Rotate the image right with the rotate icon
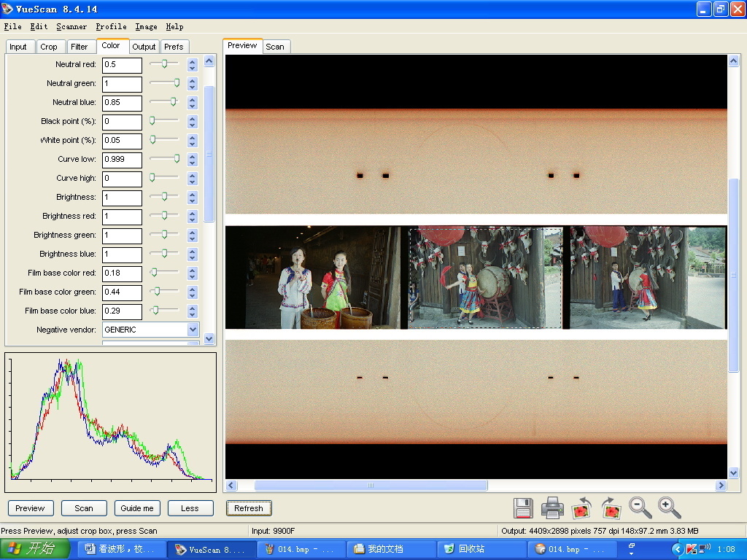The width and height of the screenshot is (747, 560). (611, 507)
